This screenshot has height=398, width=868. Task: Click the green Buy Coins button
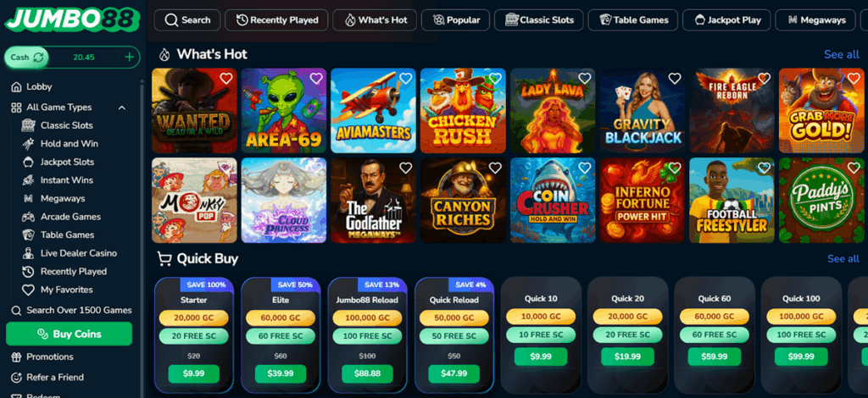coord(70,334)
